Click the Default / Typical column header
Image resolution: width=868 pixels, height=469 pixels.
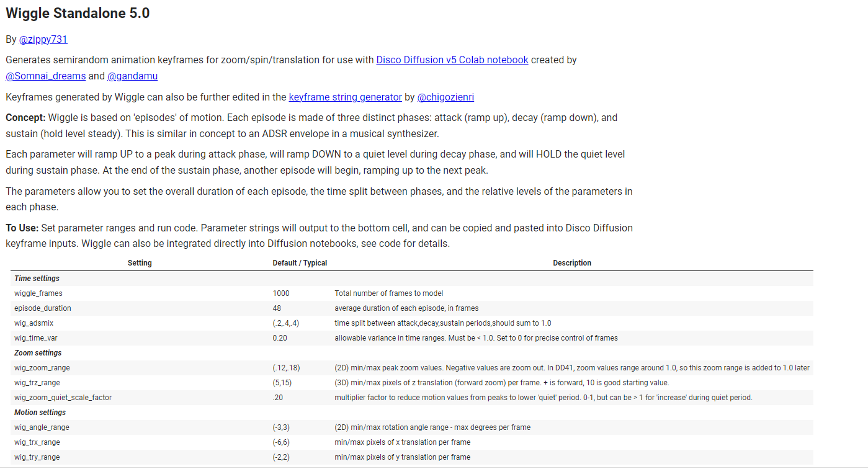pyautogui.click(x=300, y=263)
